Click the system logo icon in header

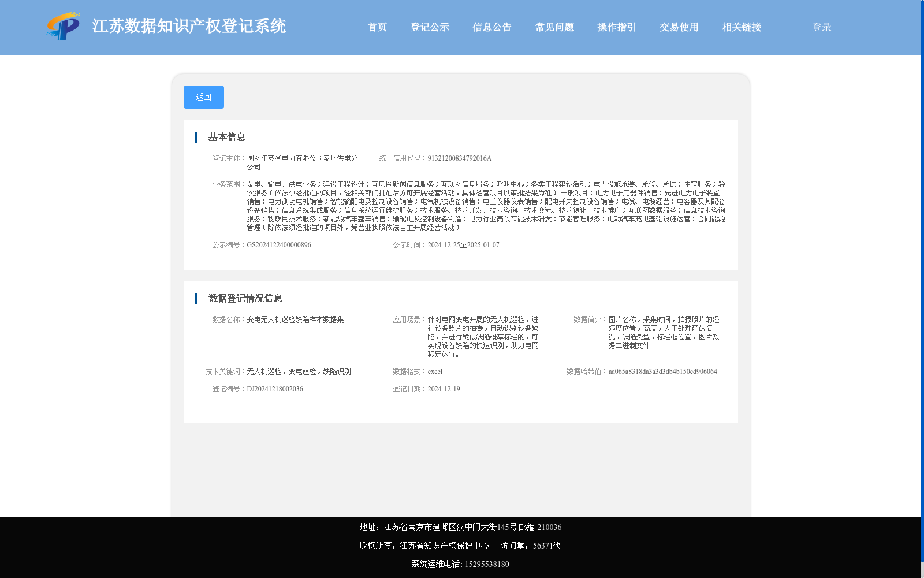click(63, 26)
